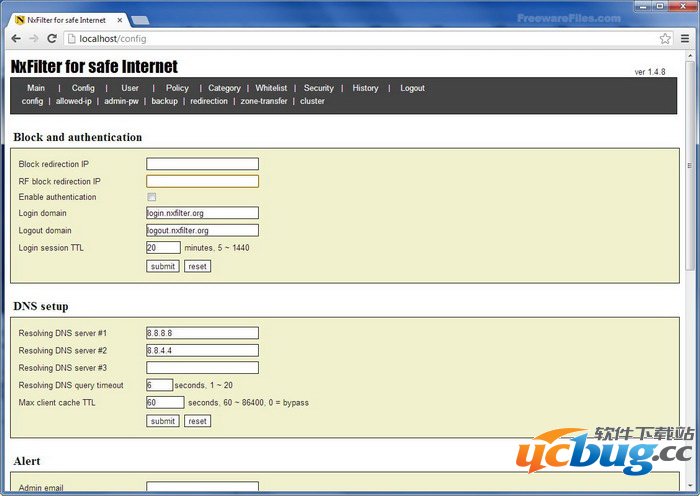
Task: Close the NxFilter browser tab
Action: (118, 19)
